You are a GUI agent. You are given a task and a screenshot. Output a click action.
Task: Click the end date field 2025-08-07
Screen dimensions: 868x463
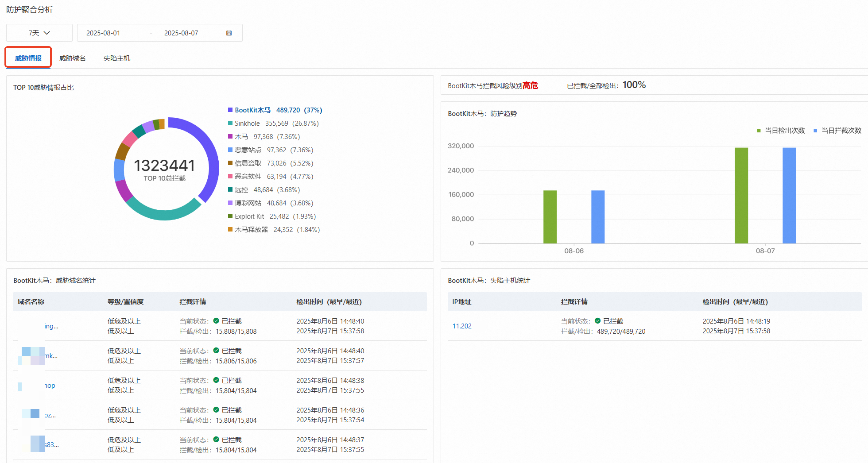(181, 33)
